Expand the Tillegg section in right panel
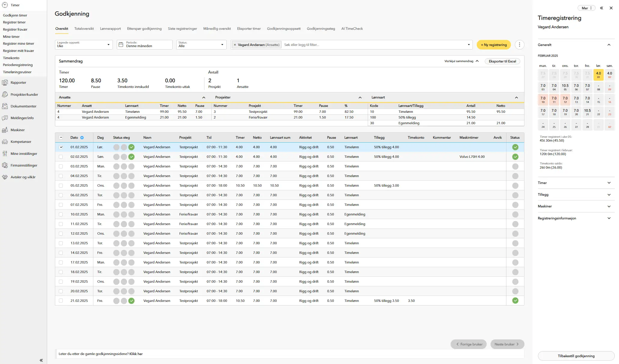The height and width of the screenshot is (364, 619). tap(576, 195)
